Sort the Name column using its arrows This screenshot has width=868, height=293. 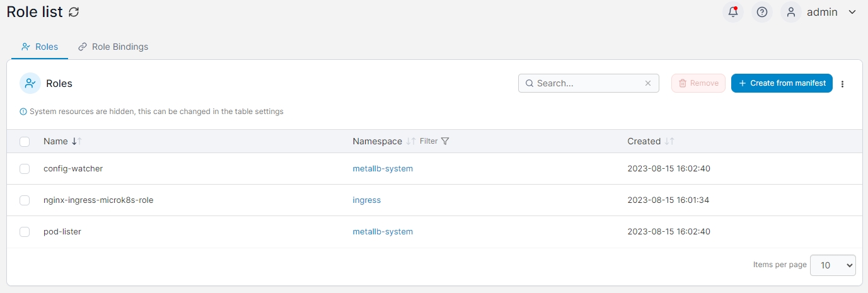click(77, 141)
